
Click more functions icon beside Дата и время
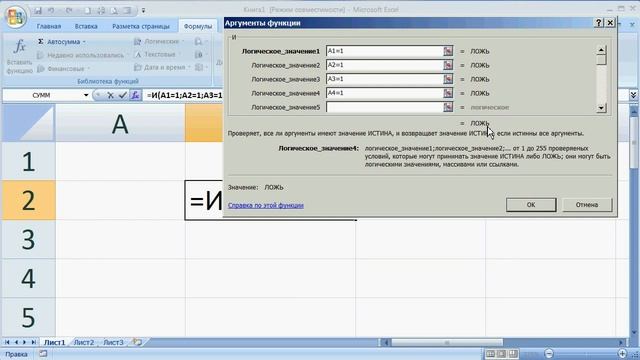point(200,67)
